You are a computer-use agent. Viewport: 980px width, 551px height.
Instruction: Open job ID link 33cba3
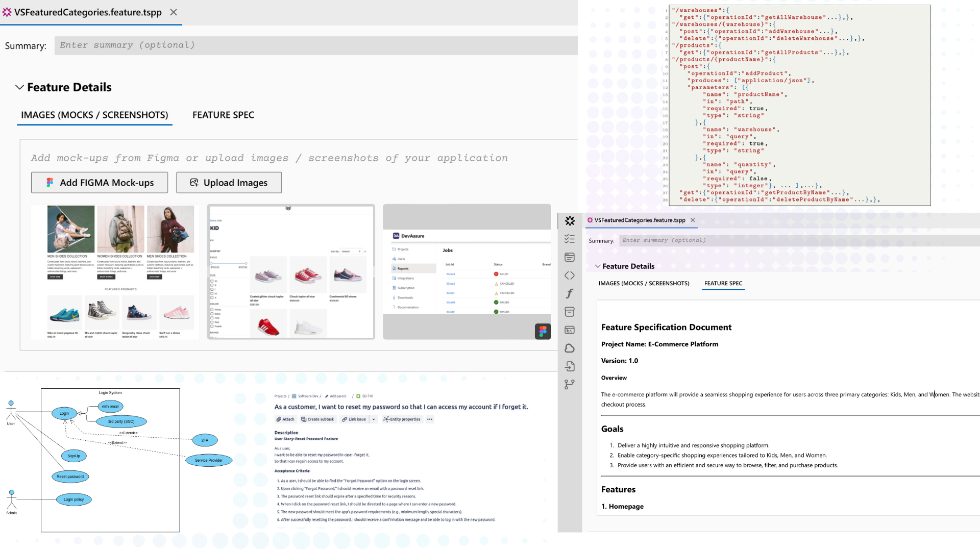[450, 274]
